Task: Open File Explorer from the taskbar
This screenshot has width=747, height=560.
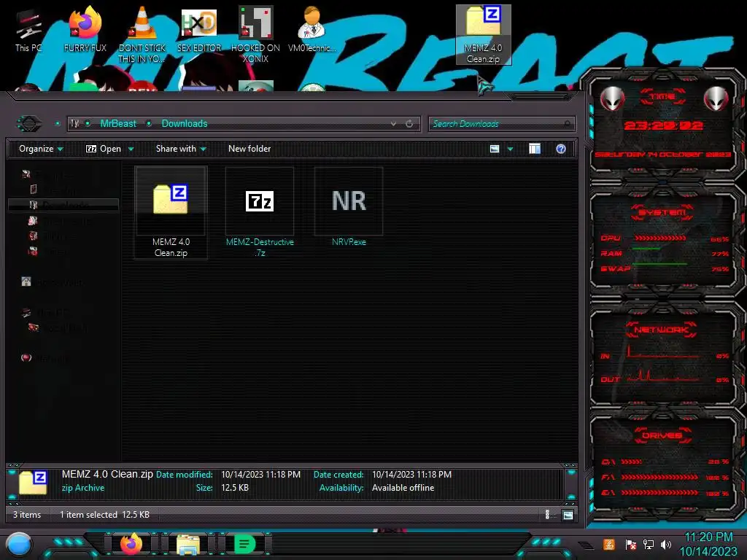Action: (x=188, y=544)
